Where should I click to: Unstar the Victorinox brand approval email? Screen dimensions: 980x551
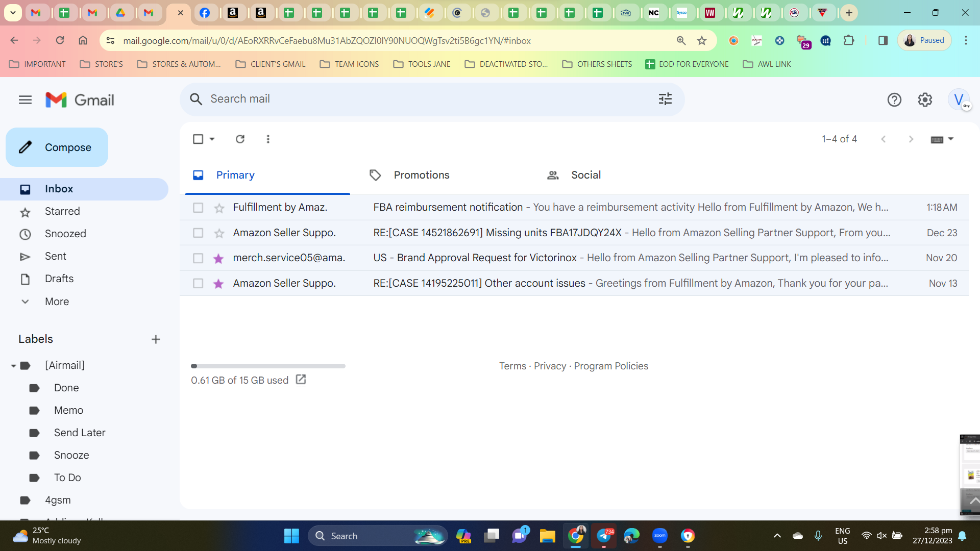(x=218, y=258)
